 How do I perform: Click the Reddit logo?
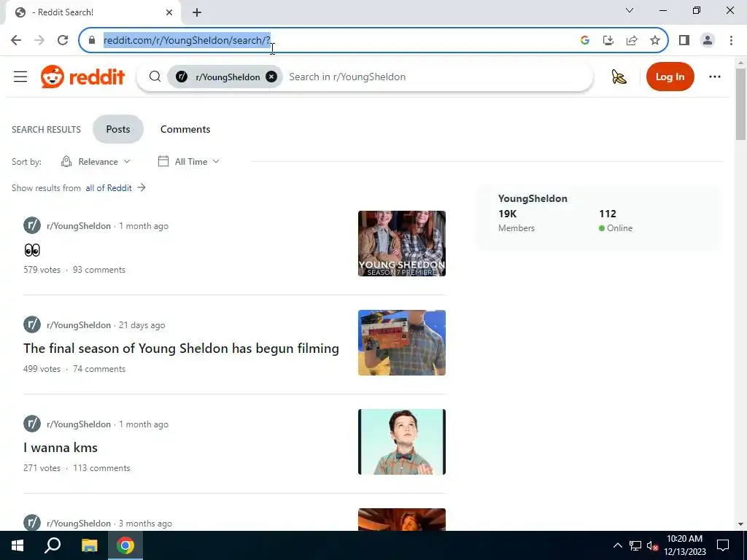[83, 77]
